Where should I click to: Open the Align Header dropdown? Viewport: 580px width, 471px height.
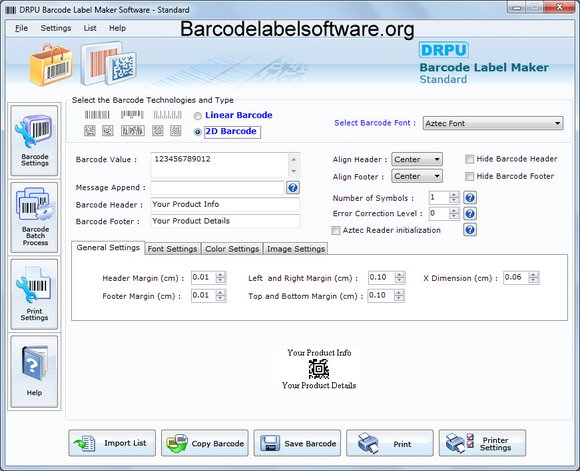417,159
